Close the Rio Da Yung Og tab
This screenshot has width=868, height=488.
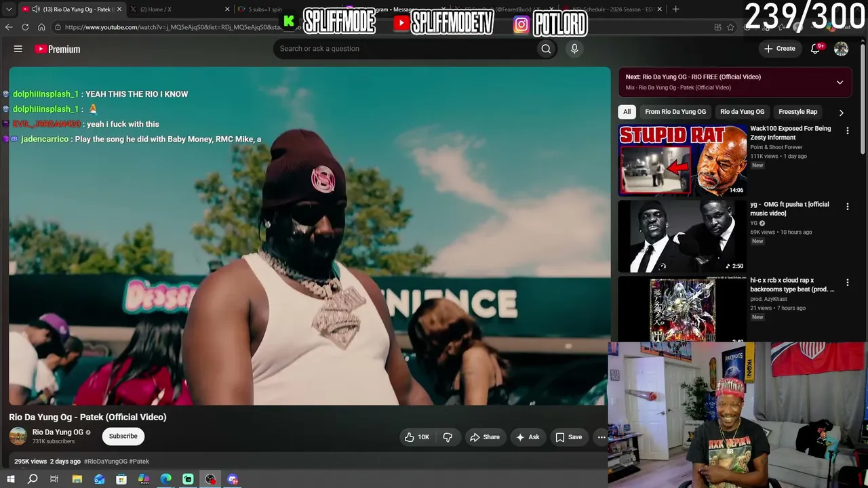[119, 9]
